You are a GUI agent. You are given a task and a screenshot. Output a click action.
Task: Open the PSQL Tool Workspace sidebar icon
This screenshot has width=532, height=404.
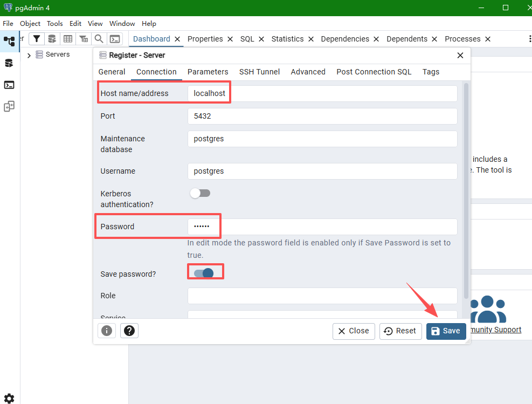tap(9, 85)
